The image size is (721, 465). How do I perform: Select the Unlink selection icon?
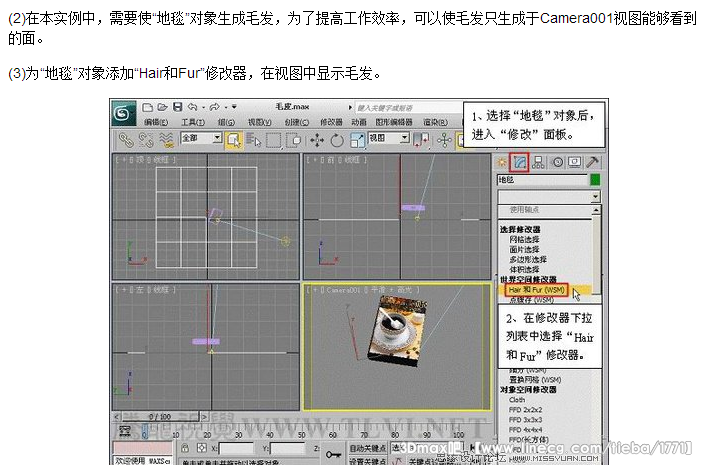(146, 140)
